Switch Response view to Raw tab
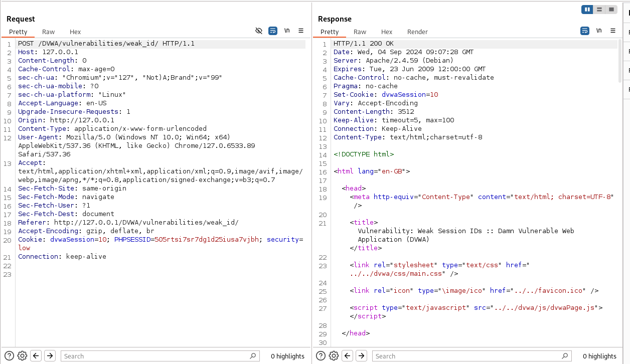 (x=360, y=32)
